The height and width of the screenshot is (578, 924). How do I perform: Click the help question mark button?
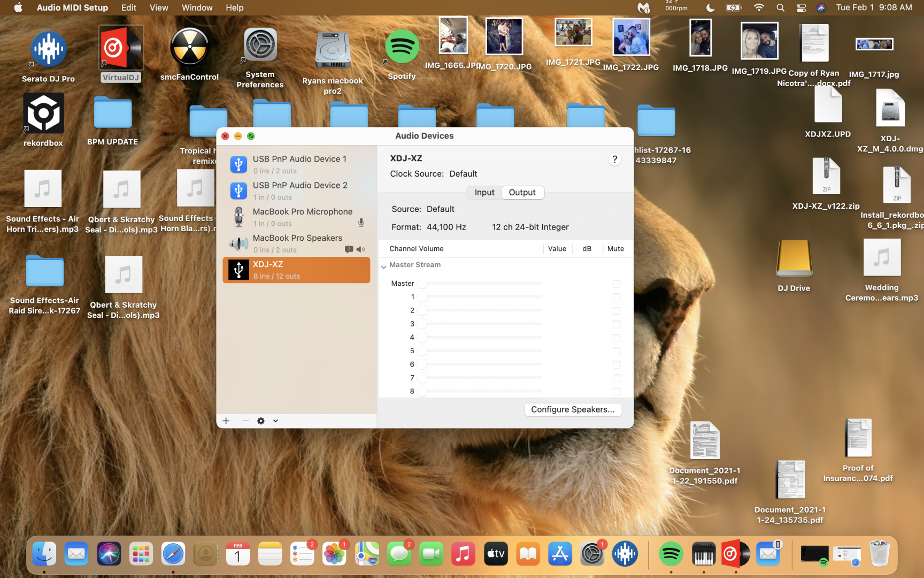click(x=614, y=159)
